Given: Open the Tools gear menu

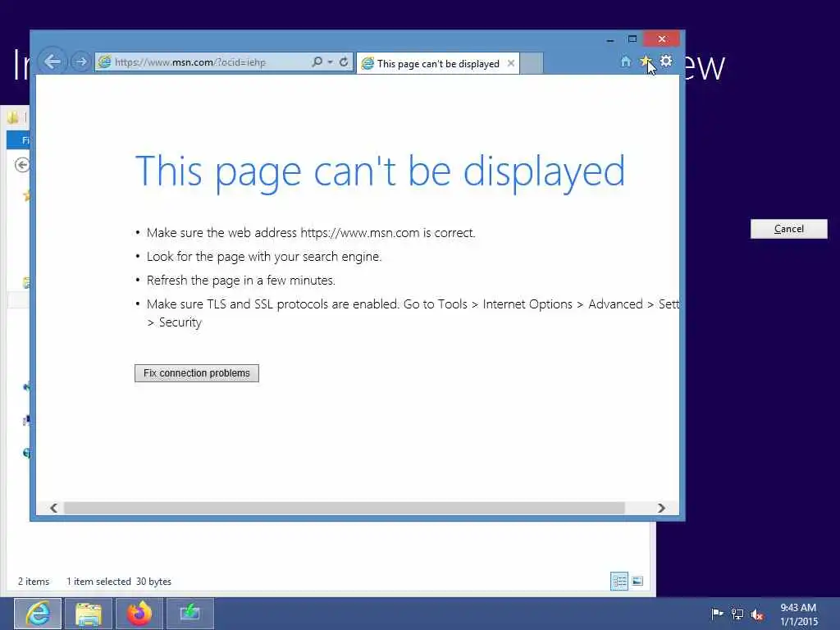Looking at the screenshot, I should pyautogui.click(x=666, y=61).
